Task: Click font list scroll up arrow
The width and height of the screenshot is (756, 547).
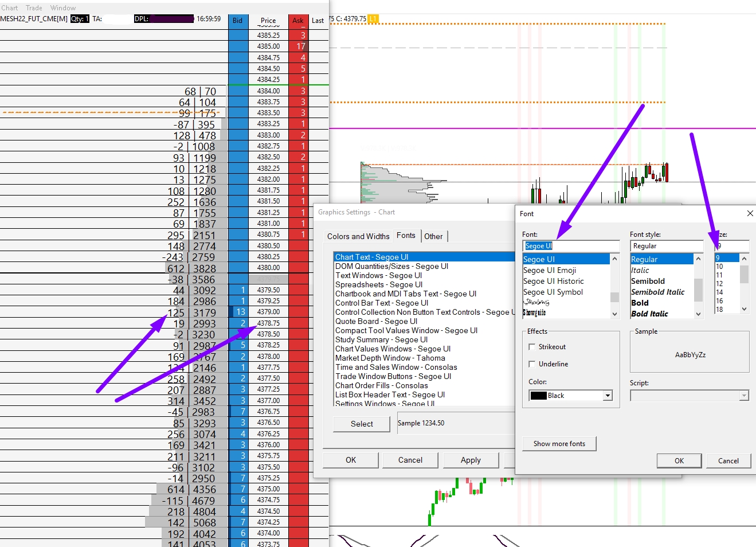Action: (x=614, y=259)
